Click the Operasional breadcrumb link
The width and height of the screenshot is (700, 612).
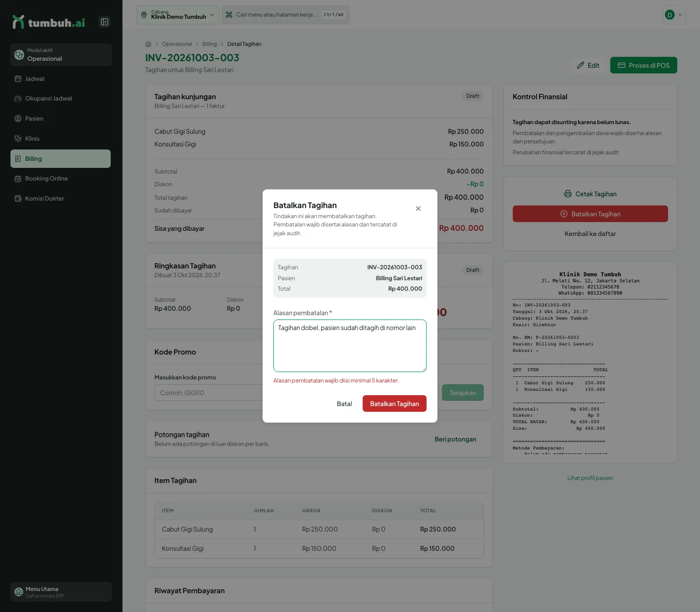(177, 44)
